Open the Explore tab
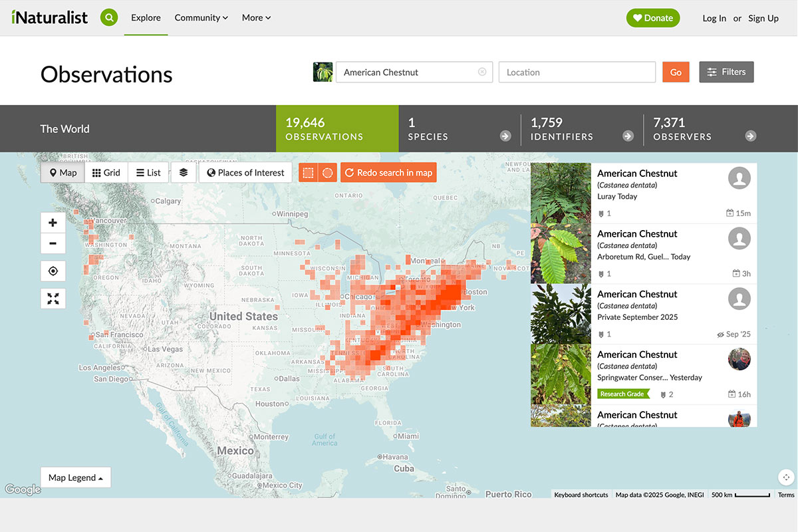This screenshot has height=532, width=798. tap(146, 18)
